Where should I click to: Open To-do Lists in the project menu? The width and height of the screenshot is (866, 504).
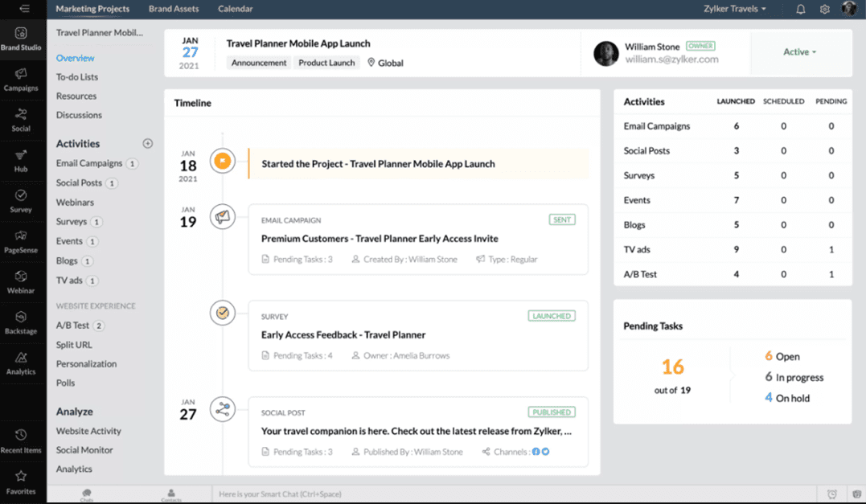point(77,77)
